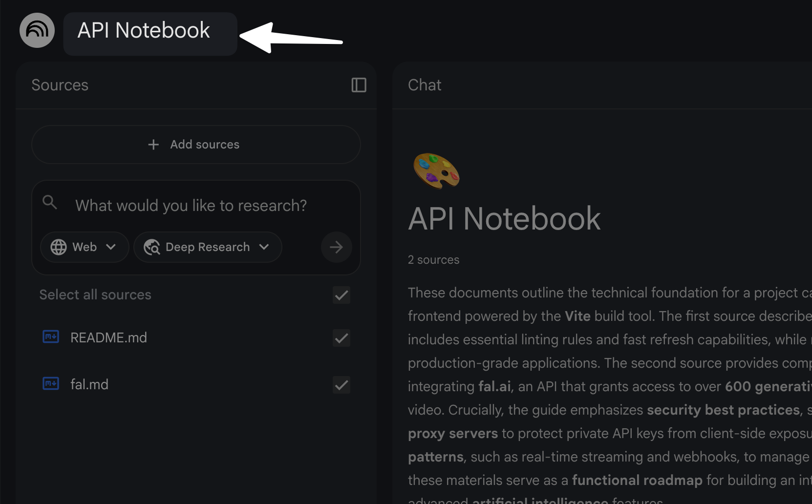Click the plus icon in Add sources

tap(152, 145)
